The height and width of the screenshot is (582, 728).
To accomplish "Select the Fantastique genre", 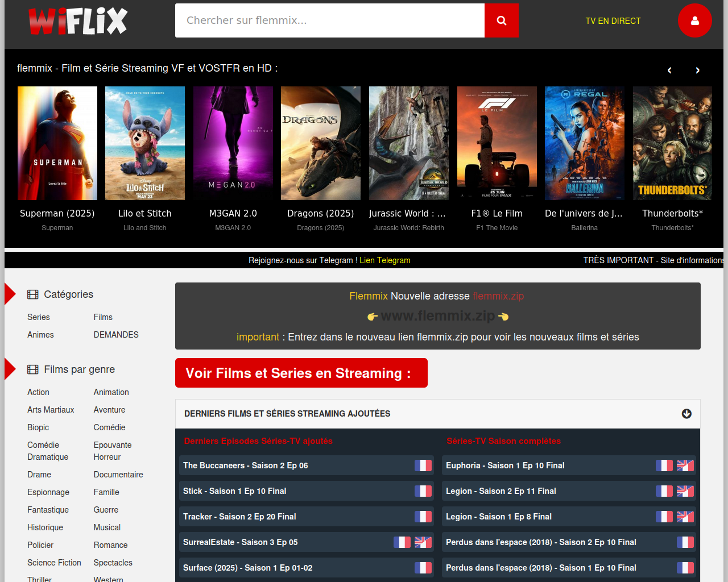I will click(48, 510).
